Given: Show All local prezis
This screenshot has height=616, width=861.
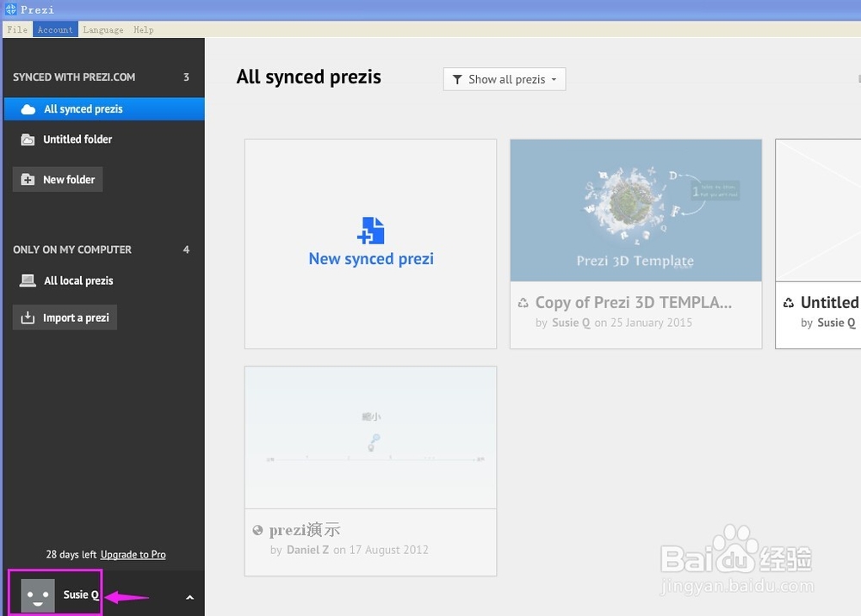Looking at the screenshot, I should pos(104,280).
